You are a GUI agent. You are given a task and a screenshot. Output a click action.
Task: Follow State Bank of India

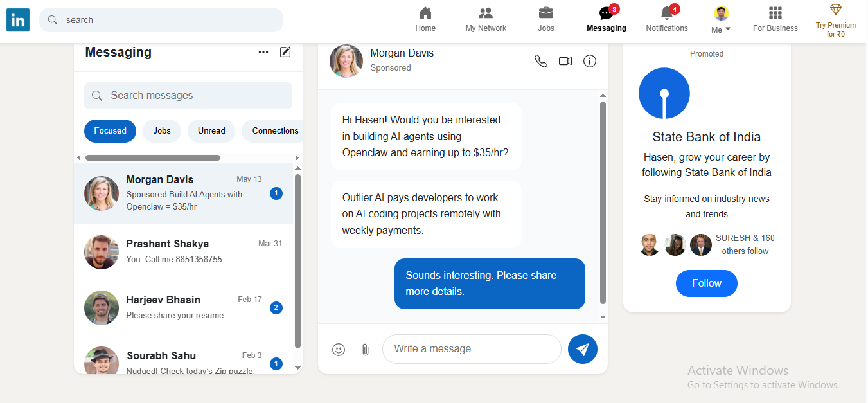click(x=707, y=283)
